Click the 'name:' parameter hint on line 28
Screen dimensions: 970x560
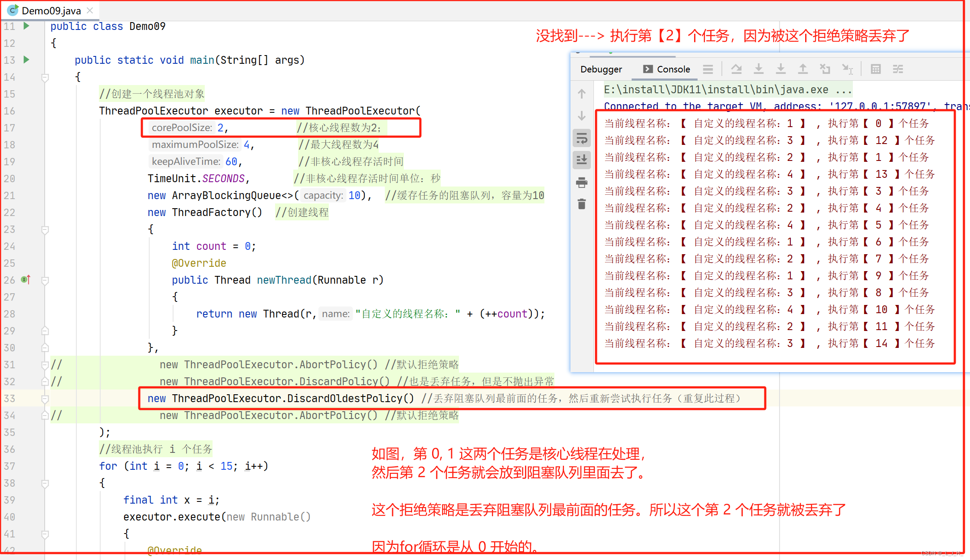coord(335,314)
